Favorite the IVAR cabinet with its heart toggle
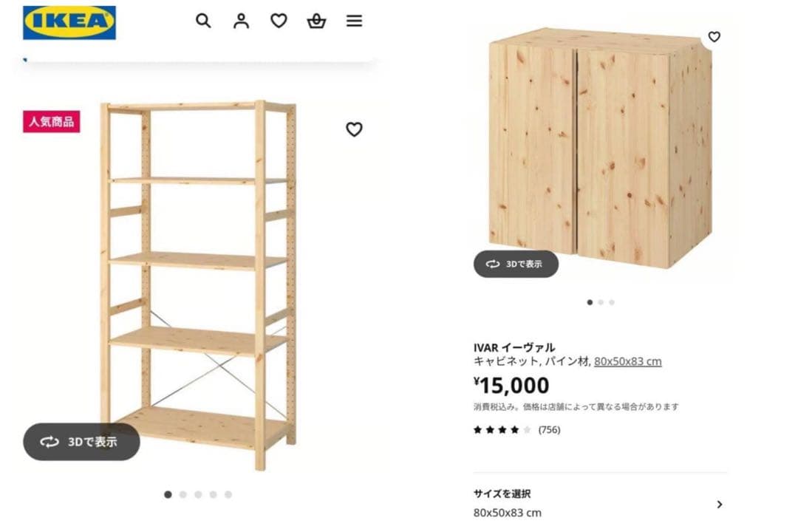Image resolution: width=798 pixels, height=532 pixels. tap(714, 36)
